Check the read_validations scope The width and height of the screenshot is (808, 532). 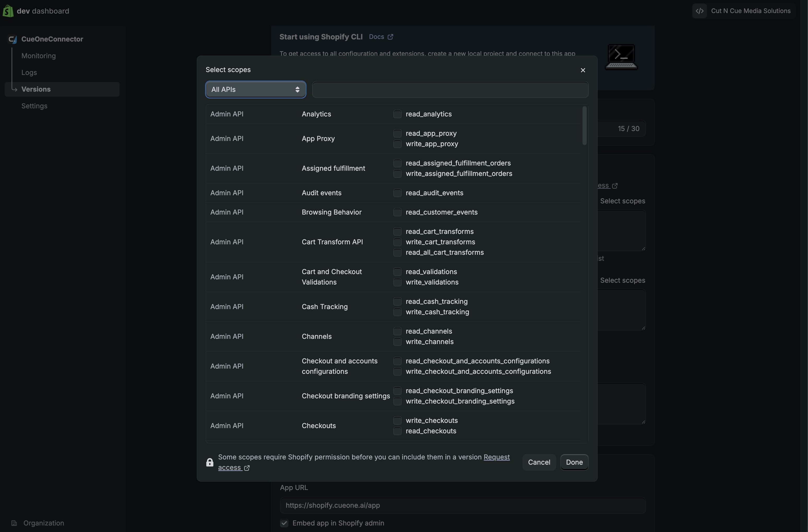coord(397,272)
